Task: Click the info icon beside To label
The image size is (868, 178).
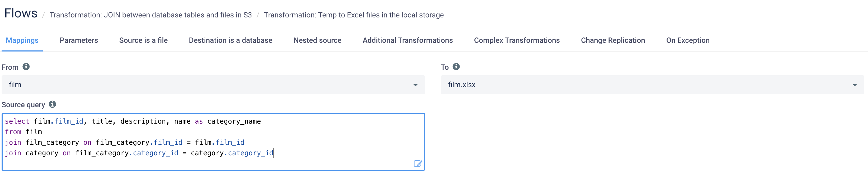Action: tap(456, 67)
